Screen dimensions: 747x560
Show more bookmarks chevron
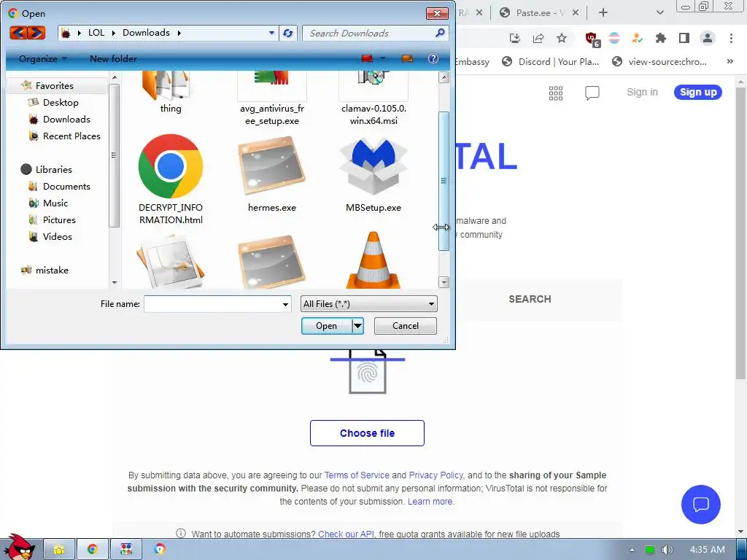pos(729,61)
